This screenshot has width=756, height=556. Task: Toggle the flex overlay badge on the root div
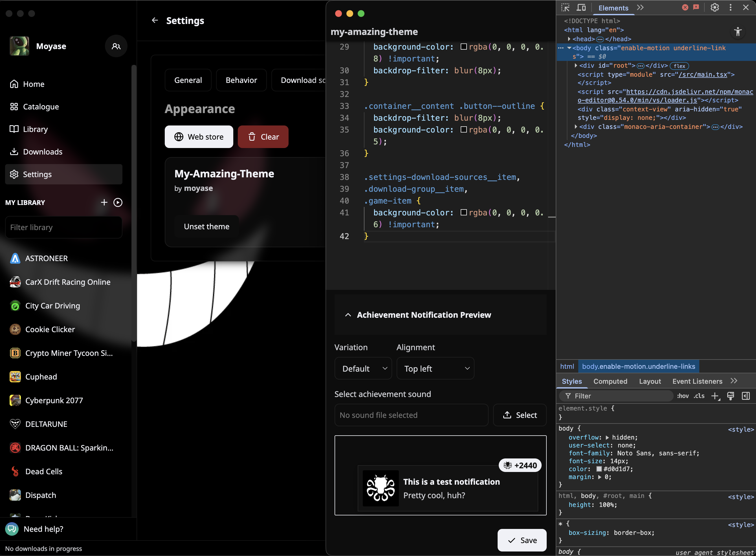(x=679, y=66)
